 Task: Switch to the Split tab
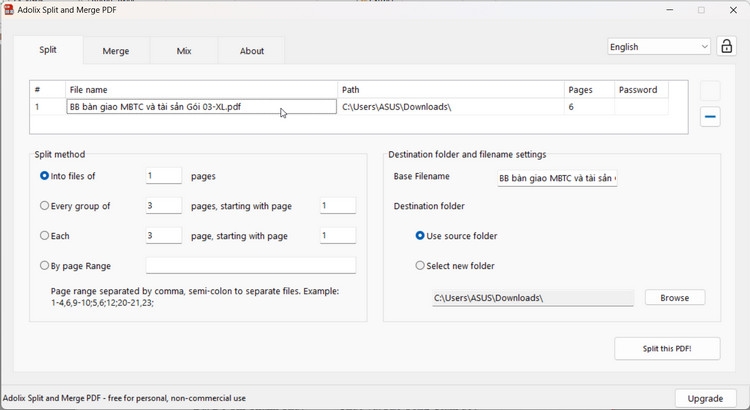(x=48, y=50)
